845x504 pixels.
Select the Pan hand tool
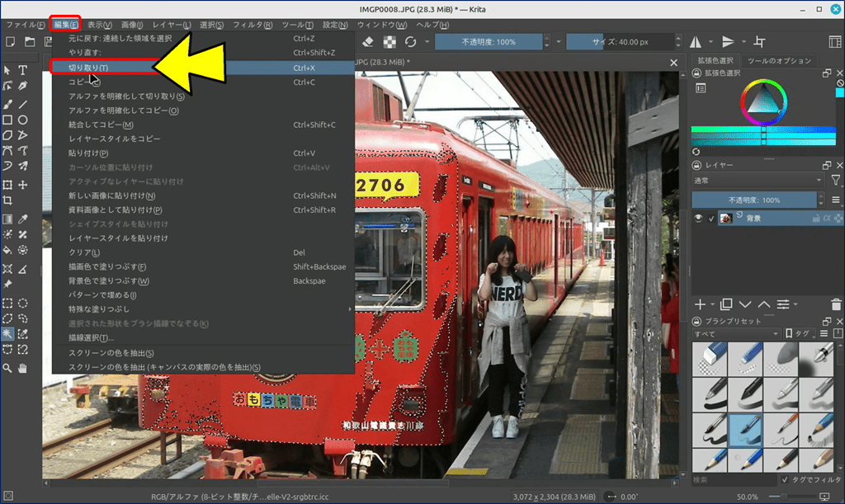(x=23, y=367)
